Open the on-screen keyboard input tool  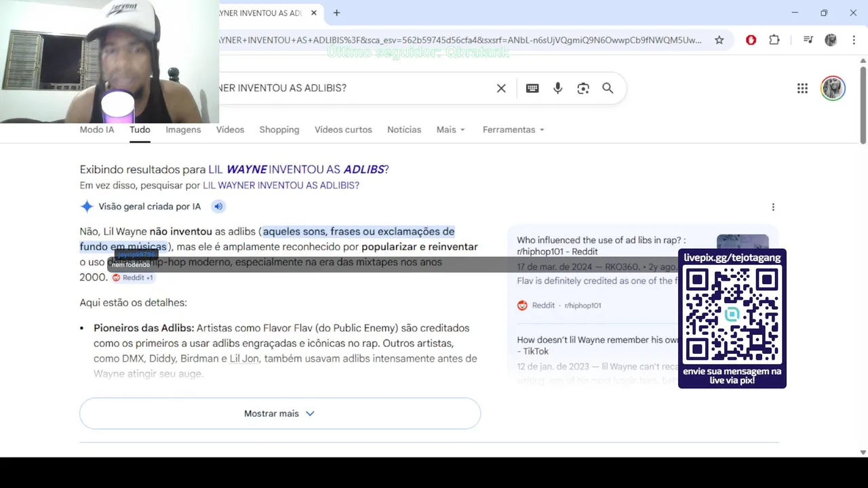pyautogui.click(x=532, y=88)
